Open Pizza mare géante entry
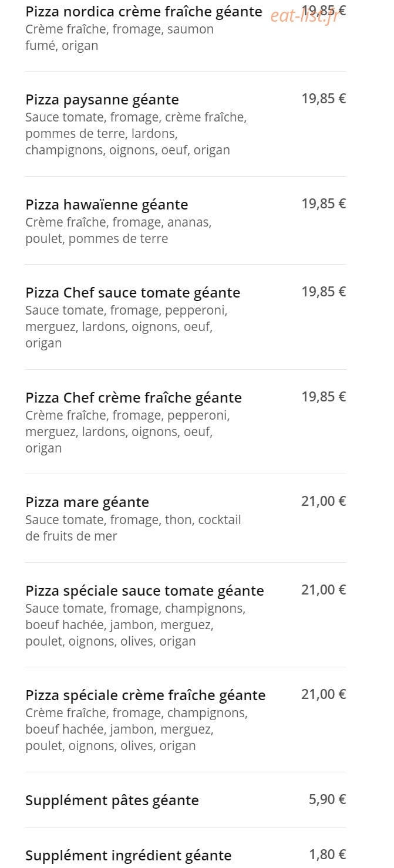The height and width of the screenshot is (868, 394). click(x=185, y=519)
